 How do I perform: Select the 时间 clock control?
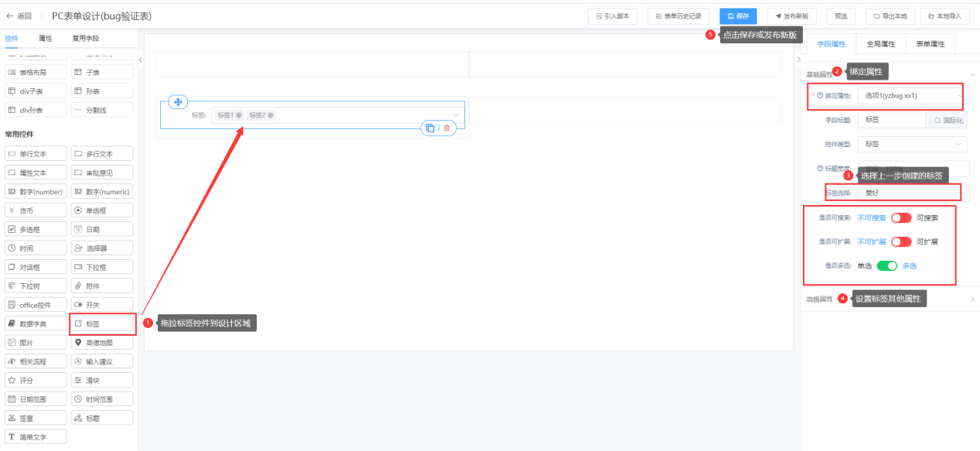(x=36, y=248)
